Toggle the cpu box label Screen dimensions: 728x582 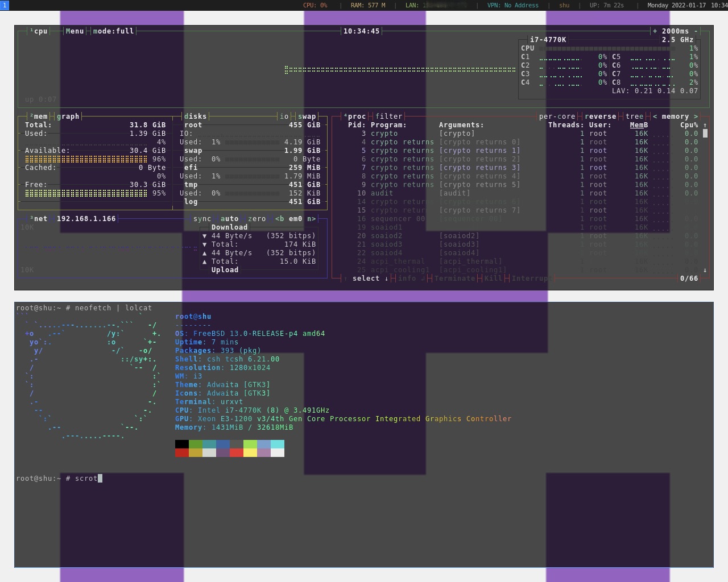coord(39,31)
